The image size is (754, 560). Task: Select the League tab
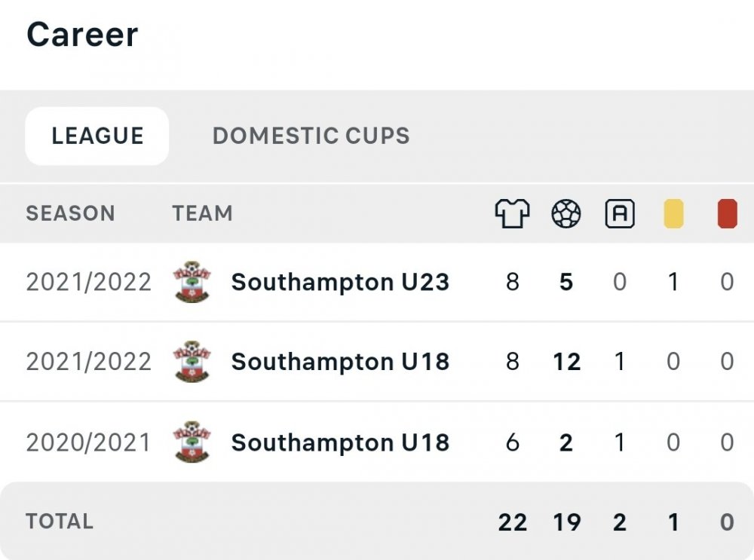click(97, 136)
